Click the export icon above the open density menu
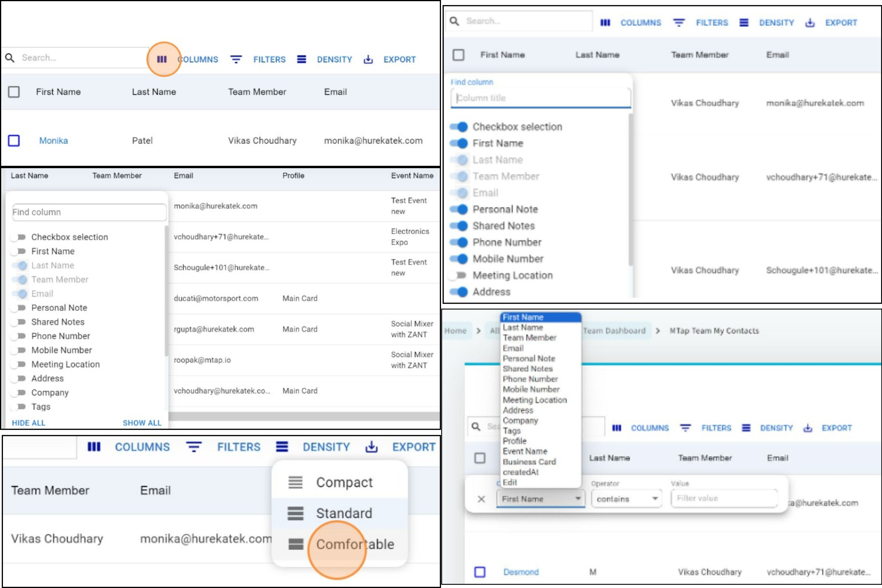This screenshot has height=588, width=882. click(x=371, y=447)
